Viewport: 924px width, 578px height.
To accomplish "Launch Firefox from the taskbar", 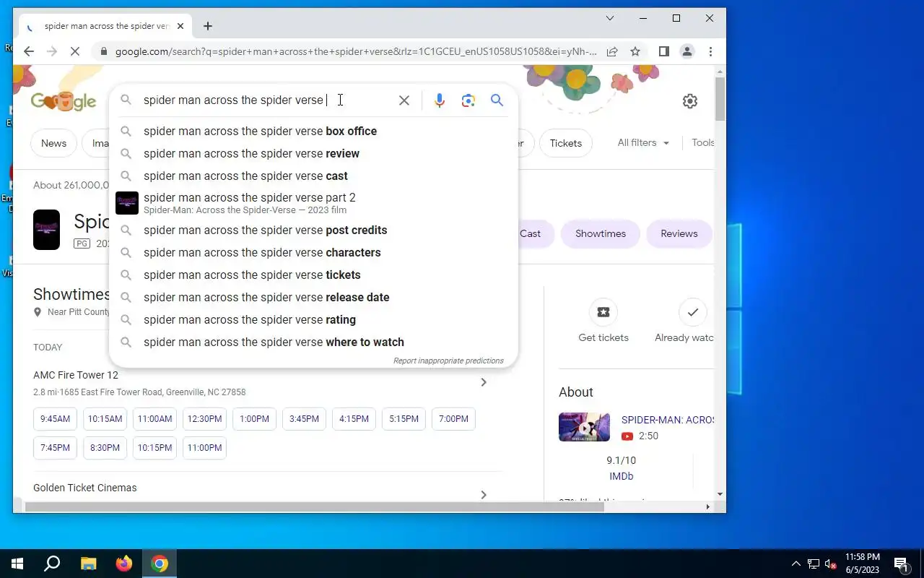I will (124, 564).
